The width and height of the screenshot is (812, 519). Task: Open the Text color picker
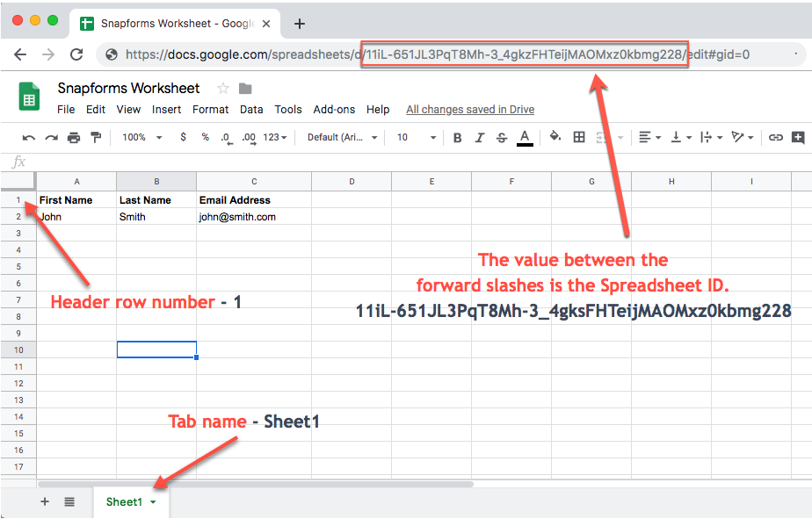tap(525, 138)
